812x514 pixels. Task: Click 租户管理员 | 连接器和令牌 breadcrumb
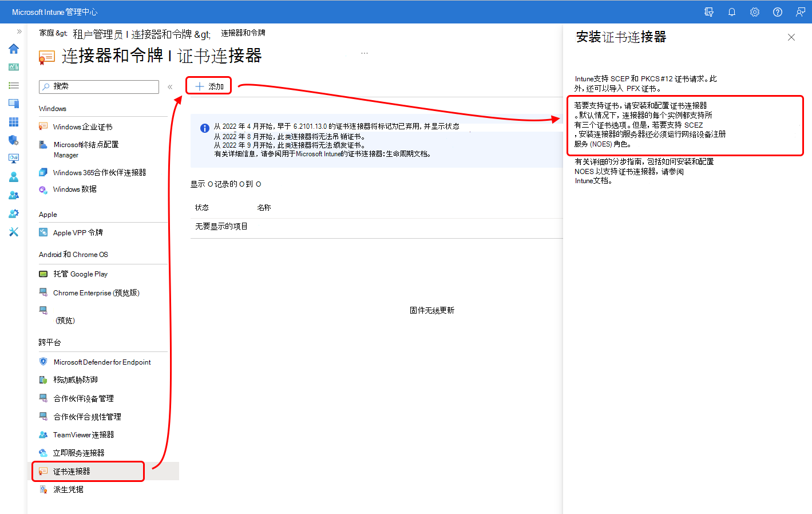tap(132, 34)
